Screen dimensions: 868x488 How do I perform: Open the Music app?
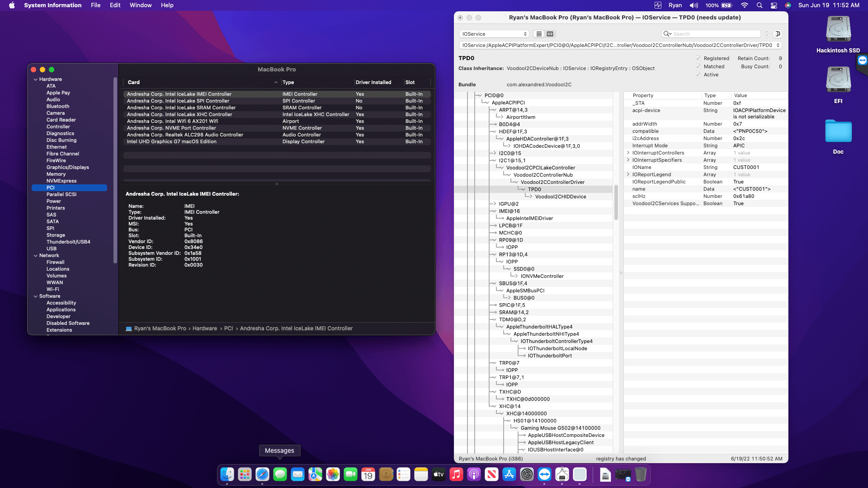456,474
